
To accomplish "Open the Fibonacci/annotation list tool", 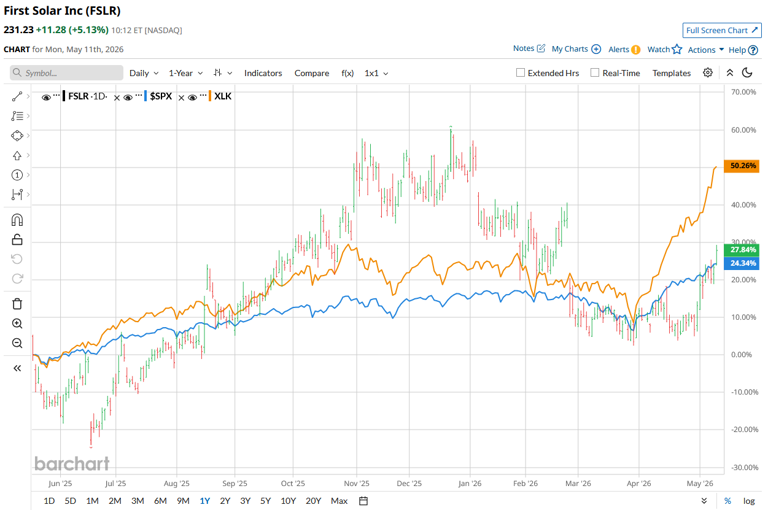I will (17, 116).
